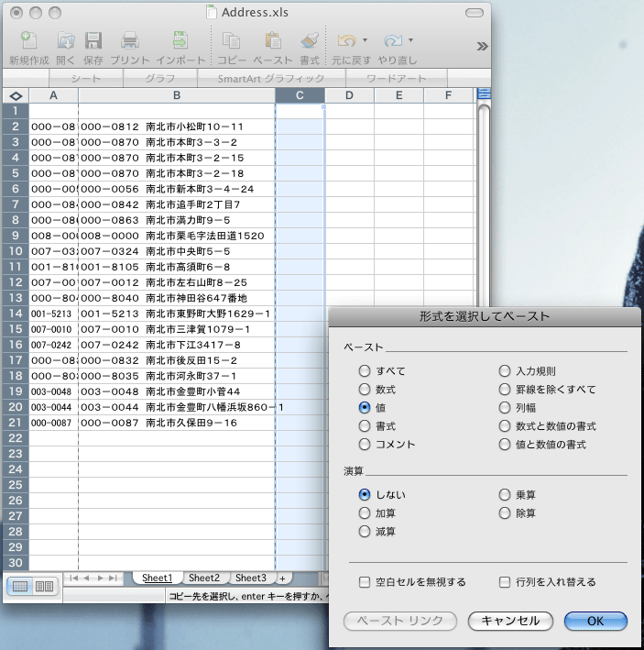Add a new sheet with plus tab
This screenshot has height=650, width=644.
coord(282,578)
